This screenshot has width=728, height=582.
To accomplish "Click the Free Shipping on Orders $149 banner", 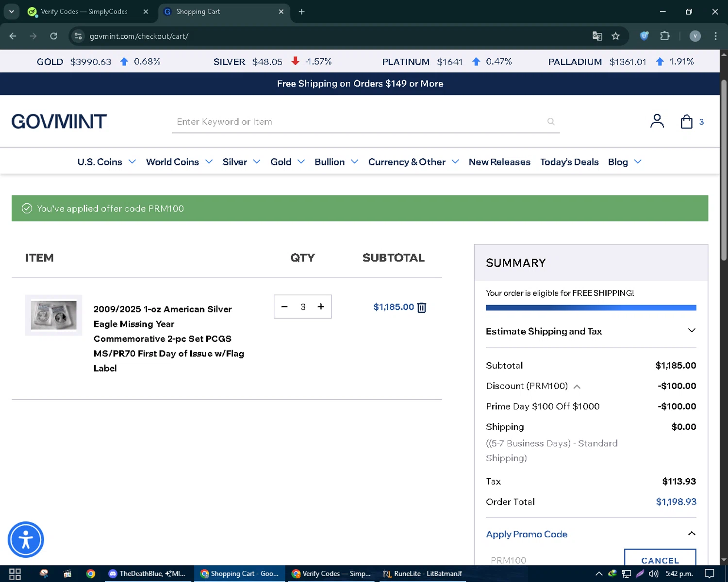I will (x=360, y=83).
